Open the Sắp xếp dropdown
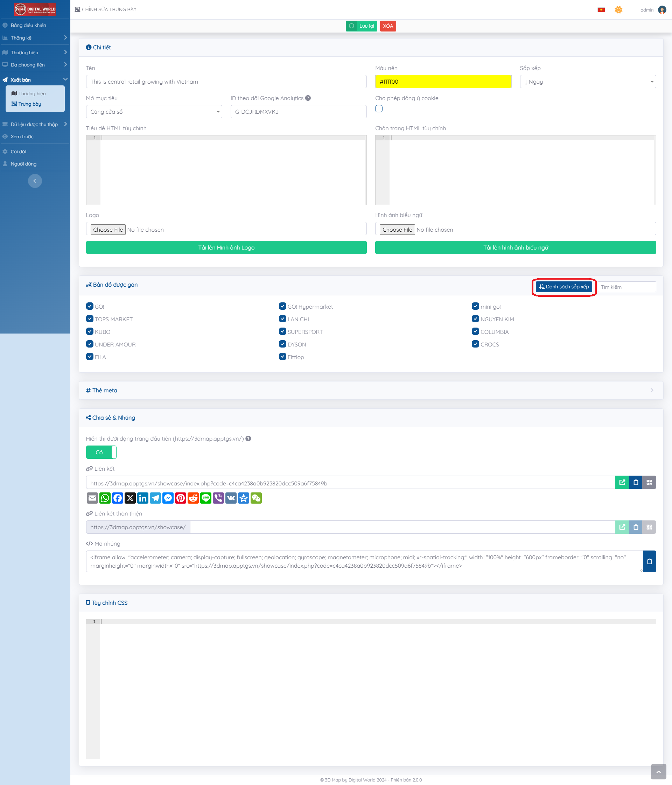Viewport: 672px width, 785px height. [588, 82]
